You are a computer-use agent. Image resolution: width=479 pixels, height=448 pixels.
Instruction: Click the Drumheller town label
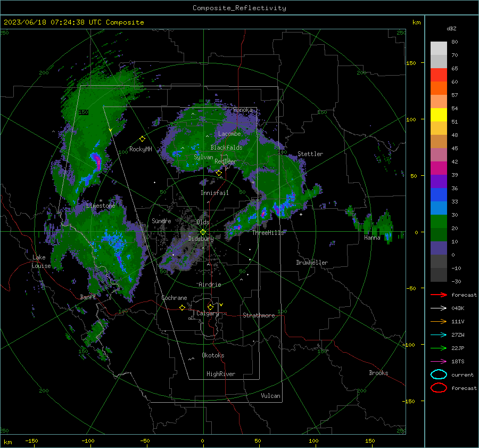312,263
